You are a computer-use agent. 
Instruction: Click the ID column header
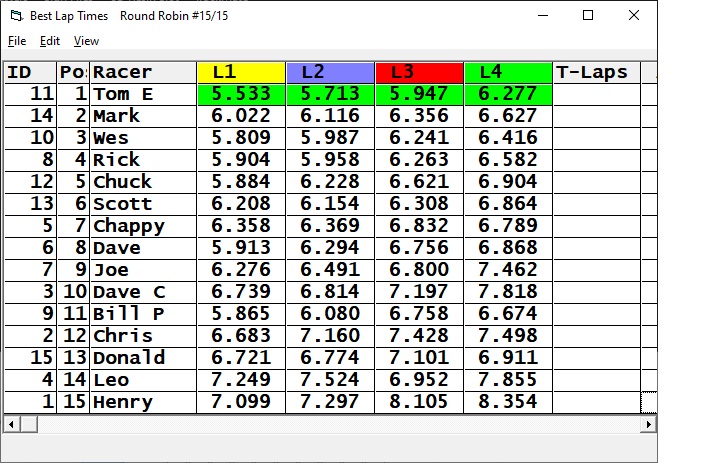[x=29, y=72]
